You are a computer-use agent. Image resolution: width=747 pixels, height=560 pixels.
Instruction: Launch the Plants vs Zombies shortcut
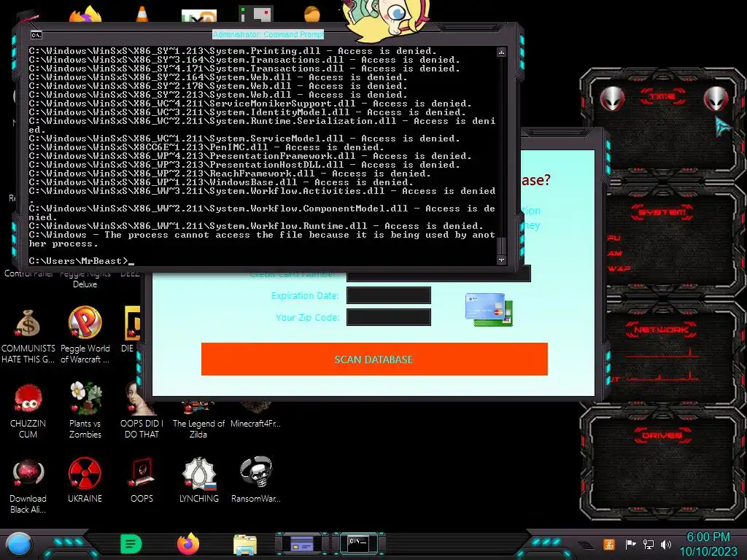pyautogui.click(x=85, y=411)
